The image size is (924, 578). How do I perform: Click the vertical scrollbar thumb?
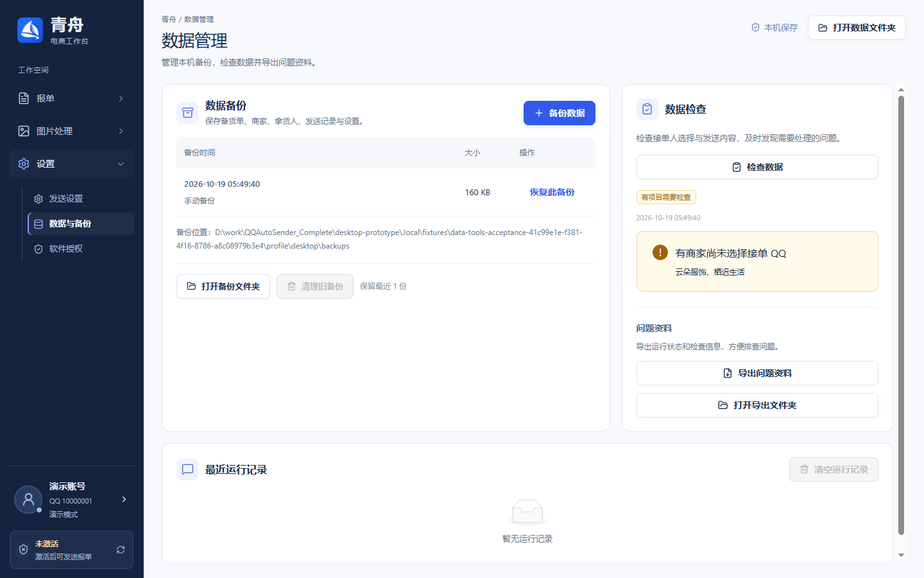click(901, 315)
